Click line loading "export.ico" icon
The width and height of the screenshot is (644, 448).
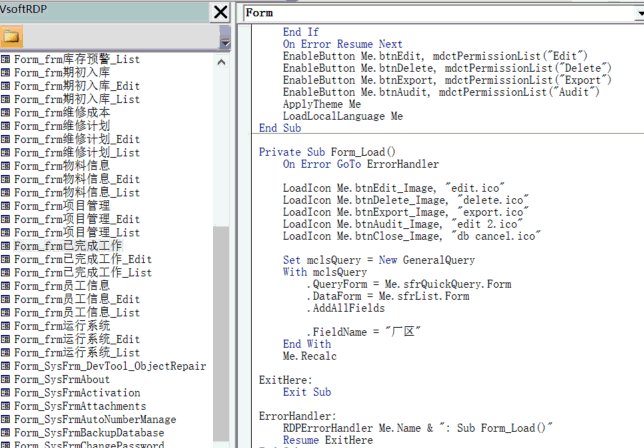pyautogui.click(x=406, y=212)
